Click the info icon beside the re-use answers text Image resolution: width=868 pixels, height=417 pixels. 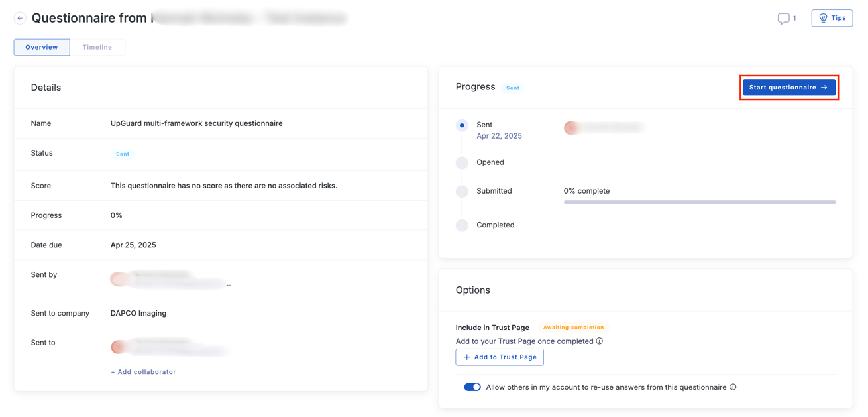pyautogui.click(x=733, y=387)
